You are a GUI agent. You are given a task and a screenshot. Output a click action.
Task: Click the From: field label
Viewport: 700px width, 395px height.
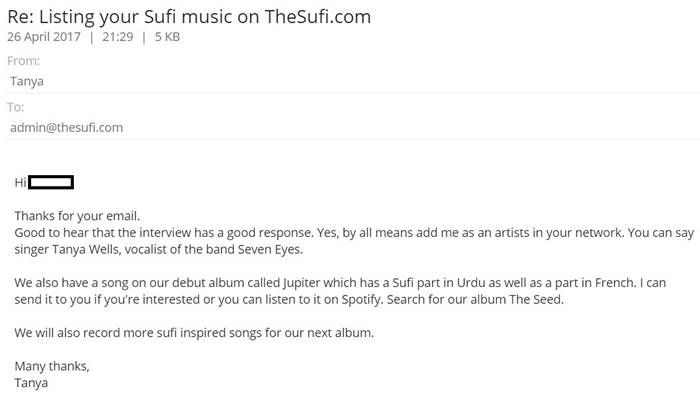[x=24, y=61]
